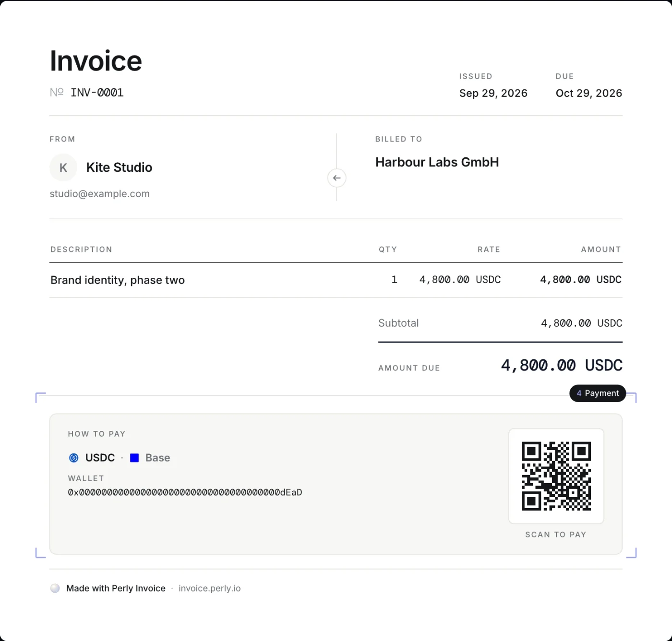Click the FROM label
This screenshot has width=672, height=641.
point(62,139)
